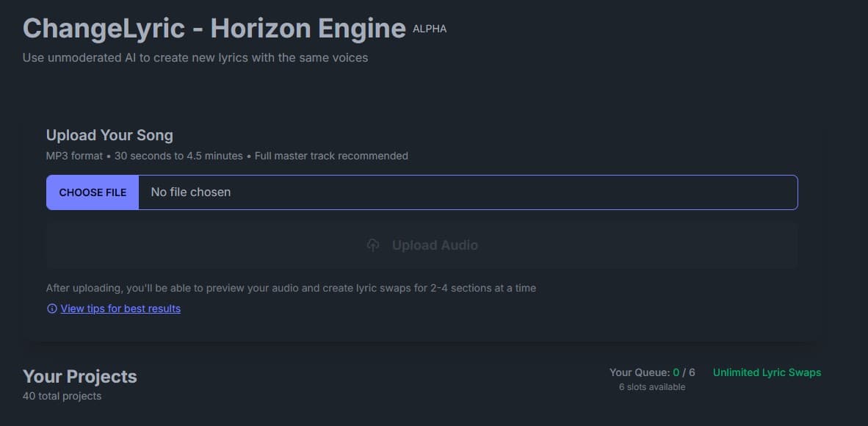
Task: Open the View tips for best results link
Action: [120, 308]
